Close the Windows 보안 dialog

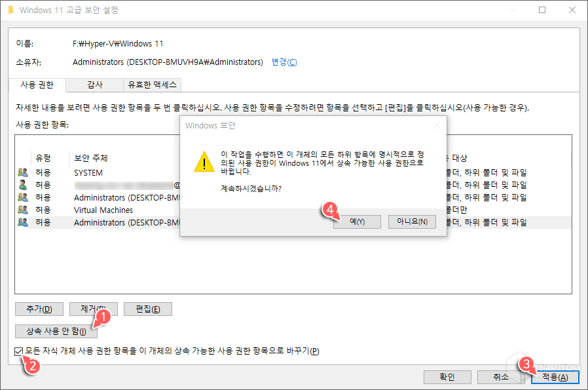click(x=437, y=125)
